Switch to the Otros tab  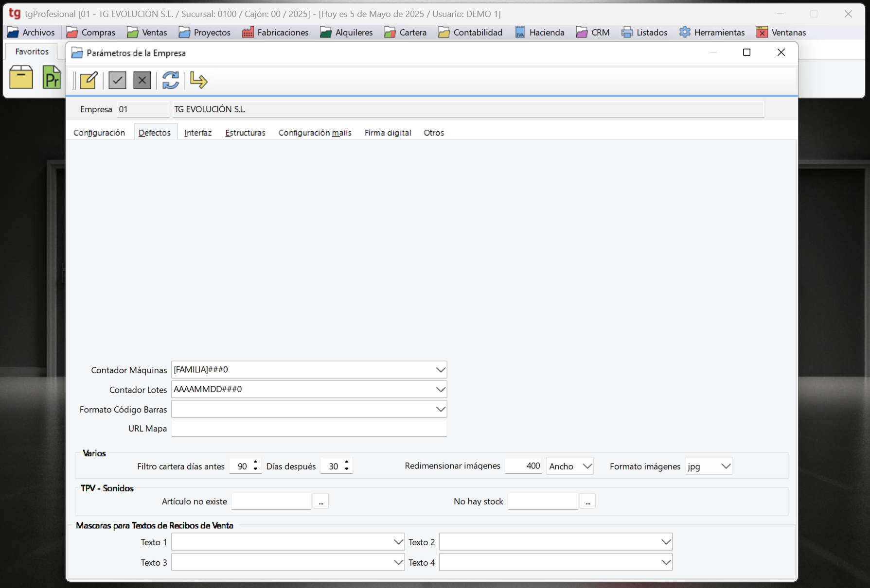[x=434, y=133]
